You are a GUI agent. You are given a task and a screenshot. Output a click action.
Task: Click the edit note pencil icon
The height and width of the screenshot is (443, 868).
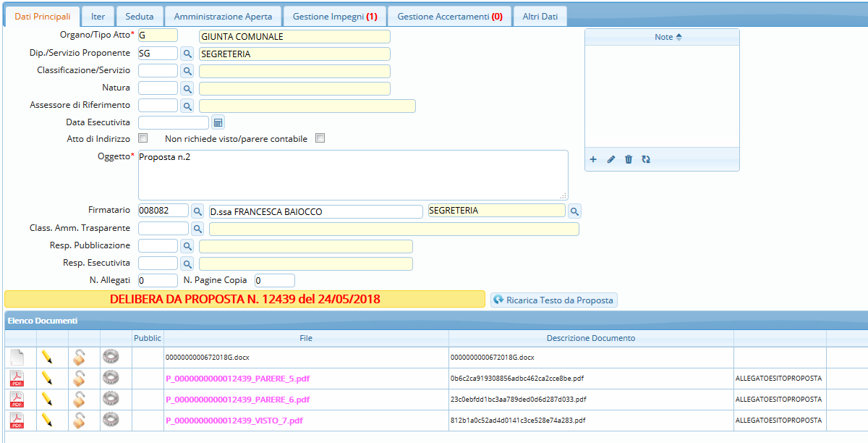(611, 159)
